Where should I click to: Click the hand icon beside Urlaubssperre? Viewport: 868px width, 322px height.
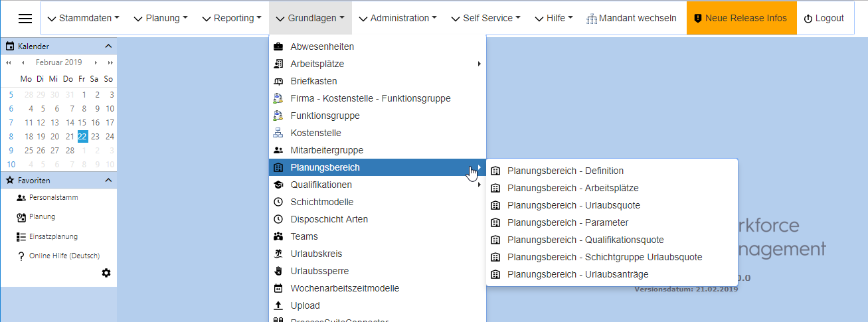point(278,271)
